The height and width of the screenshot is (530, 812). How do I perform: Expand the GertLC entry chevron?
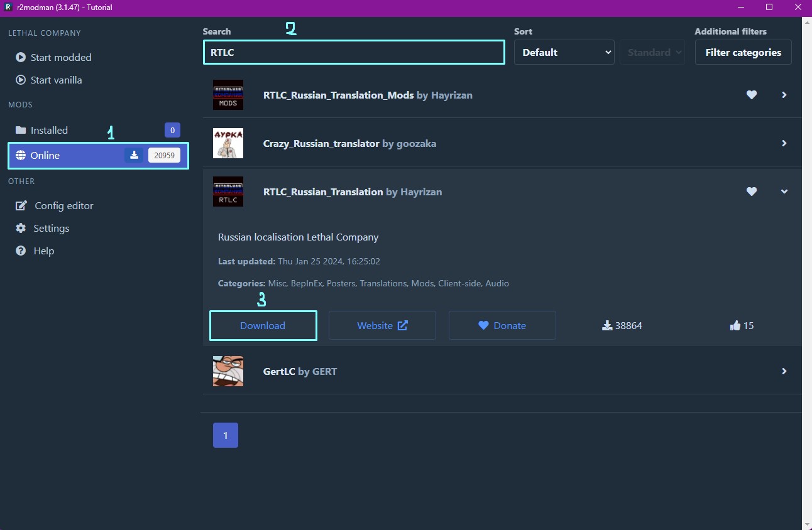pos(784,371)
